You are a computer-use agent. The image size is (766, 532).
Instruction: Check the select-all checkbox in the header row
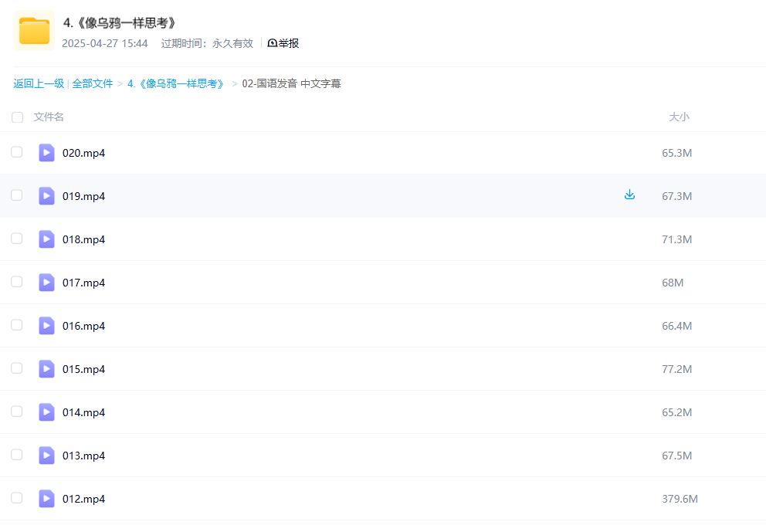(x=17, y=117)
